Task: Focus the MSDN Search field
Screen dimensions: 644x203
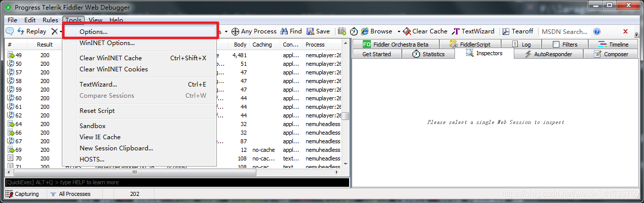Action: (x=564, y=31)
